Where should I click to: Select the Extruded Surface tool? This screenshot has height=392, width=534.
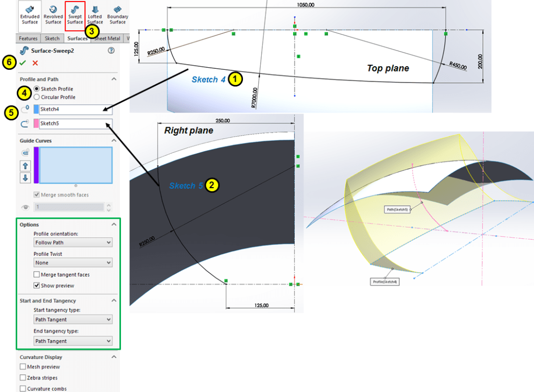pyautogui.click(x=30, y=15)
